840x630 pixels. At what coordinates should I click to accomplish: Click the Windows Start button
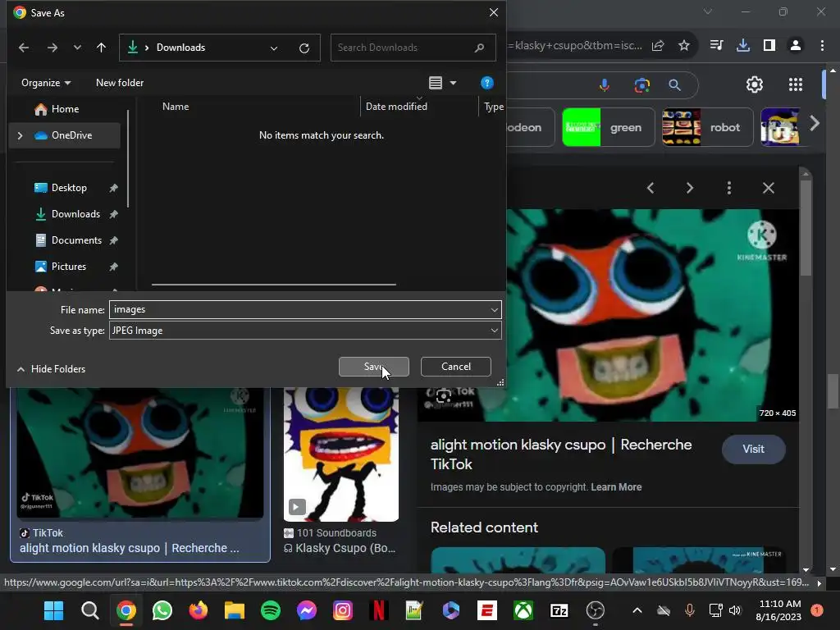(x=53, y=610)
